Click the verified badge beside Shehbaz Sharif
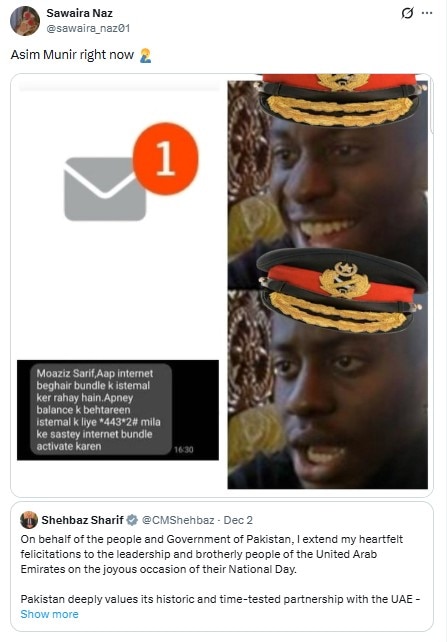Image resolution: width=447 pixels, height=642 pixels. (x=132, y=520)
